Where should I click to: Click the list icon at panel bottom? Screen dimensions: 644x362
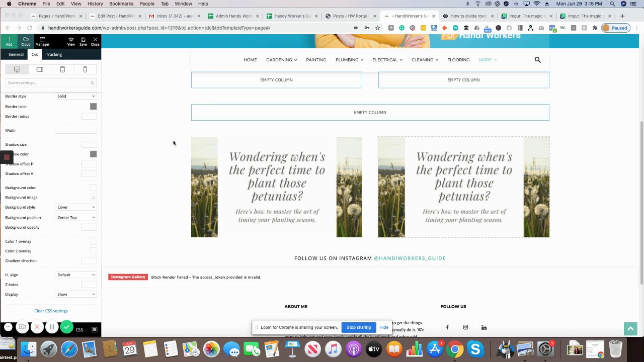point(94,330)
